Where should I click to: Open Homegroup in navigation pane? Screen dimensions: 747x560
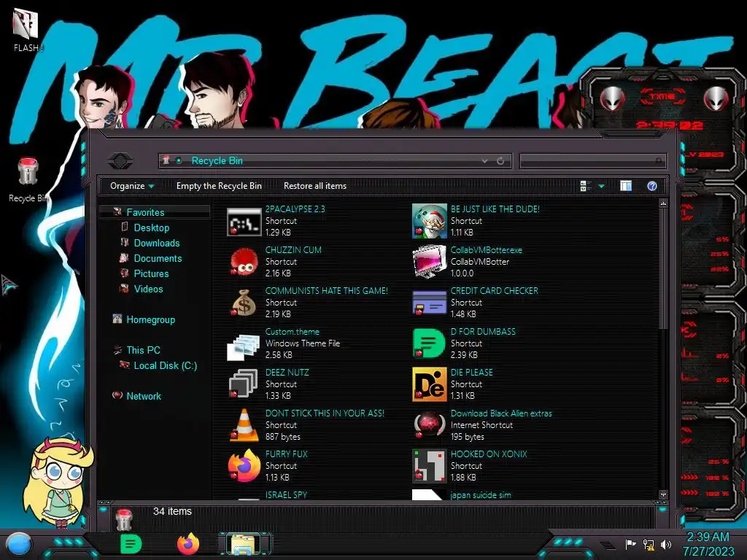pyautogui.click(x=150, y=319)
